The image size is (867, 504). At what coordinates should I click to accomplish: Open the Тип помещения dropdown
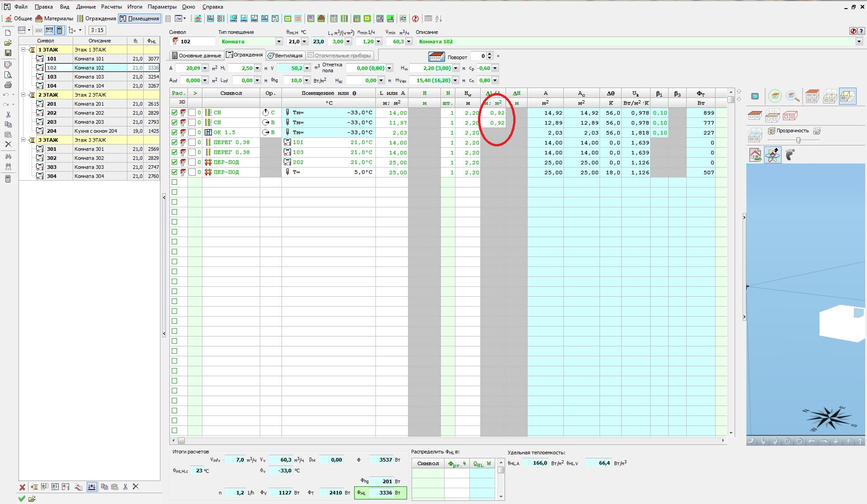click(x=279, y=42)
